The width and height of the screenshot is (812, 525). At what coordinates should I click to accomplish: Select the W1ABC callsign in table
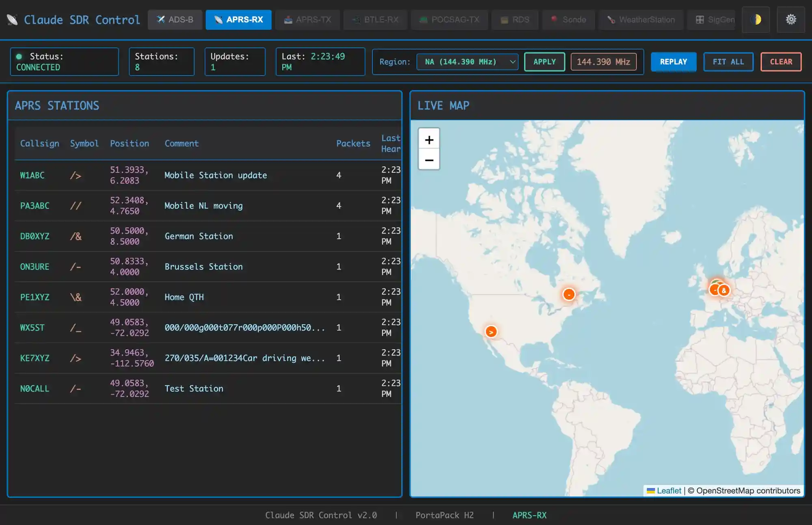click(x=32, y=175)
